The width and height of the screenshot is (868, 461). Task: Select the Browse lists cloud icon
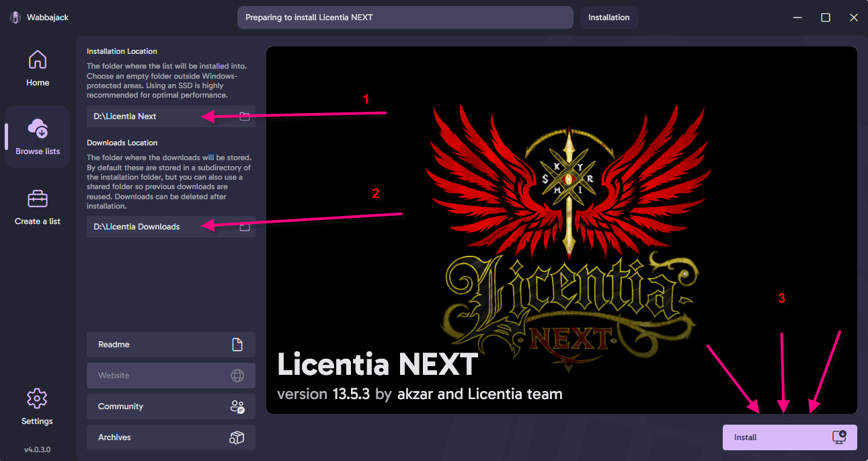[38, 129]
